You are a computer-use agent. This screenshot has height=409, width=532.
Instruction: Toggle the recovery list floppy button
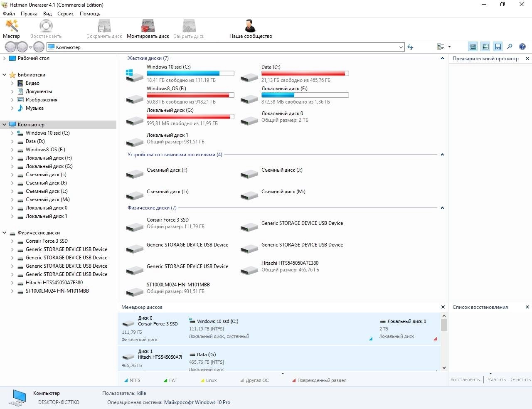click(498, 47)
